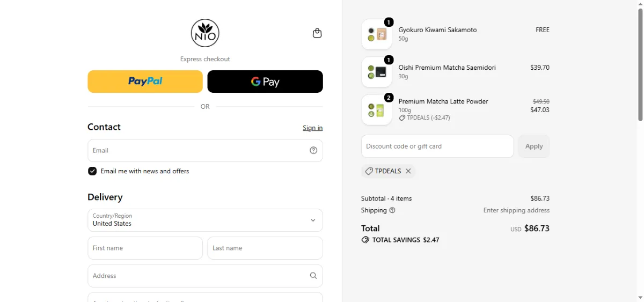Open the Oishi Premium Matcha Saemidori thumbnail

pos(377,72)
